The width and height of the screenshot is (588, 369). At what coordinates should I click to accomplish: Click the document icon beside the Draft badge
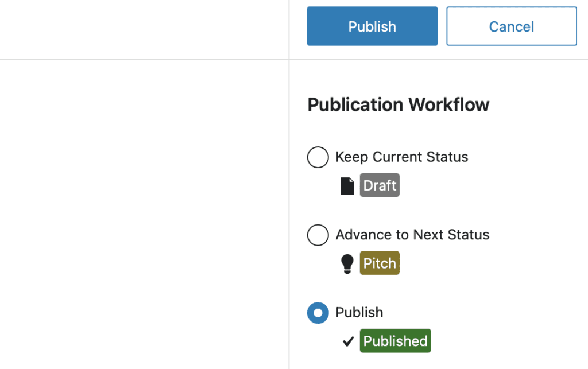click(x=347, y=185)
